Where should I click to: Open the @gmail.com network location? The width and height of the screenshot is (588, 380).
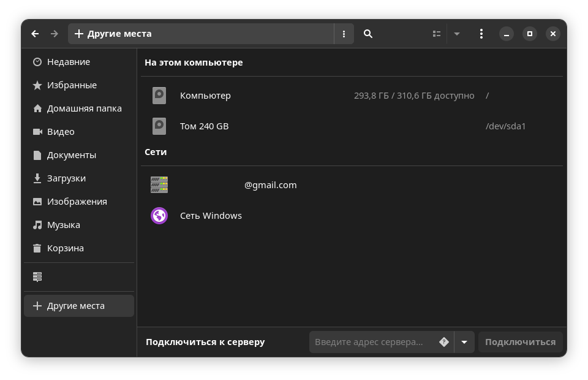click(x=270, y=184)
